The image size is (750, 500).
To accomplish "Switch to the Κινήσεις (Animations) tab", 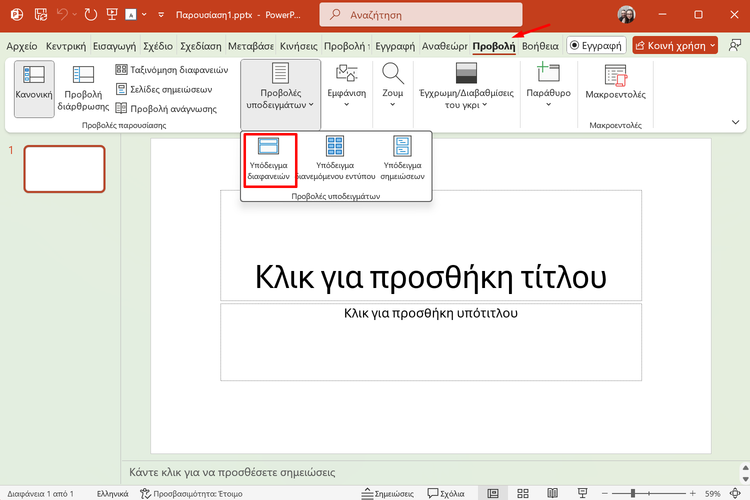I will 297,46.
